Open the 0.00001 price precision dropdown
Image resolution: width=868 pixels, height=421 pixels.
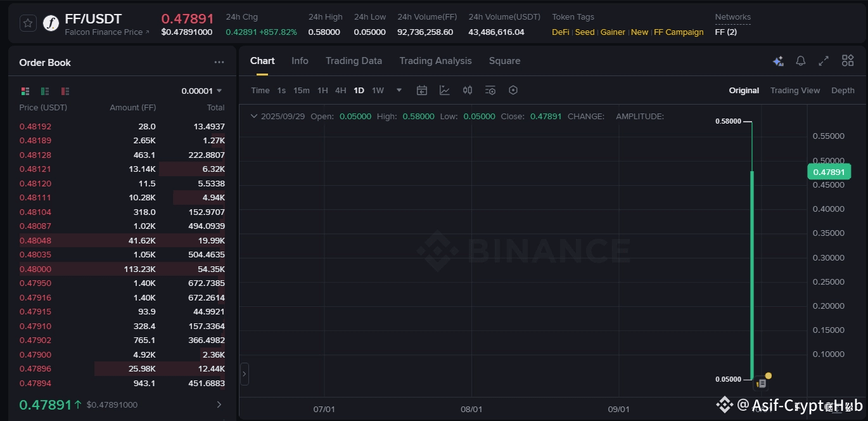[202, 91]
